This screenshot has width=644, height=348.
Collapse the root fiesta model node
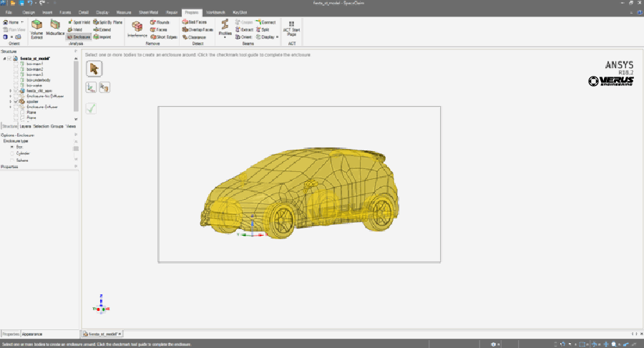(x=4, y=59)
